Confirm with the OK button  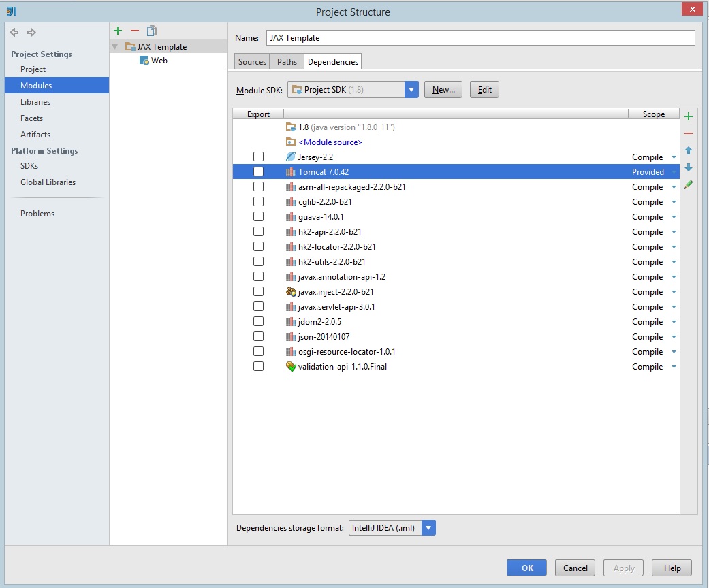(526, 568)
